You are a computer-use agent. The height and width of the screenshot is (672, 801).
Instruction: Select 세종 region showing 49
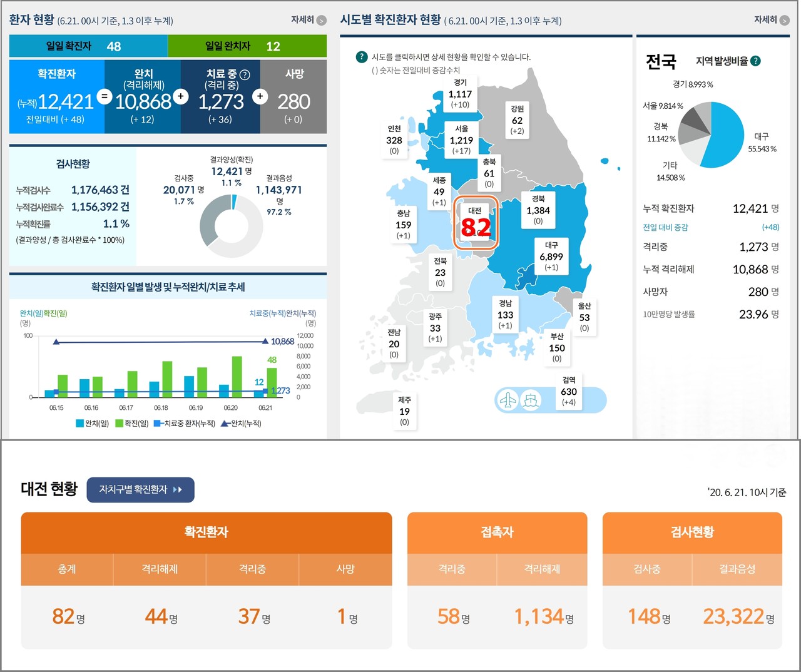pyautogui.click(x=439, y=191)
